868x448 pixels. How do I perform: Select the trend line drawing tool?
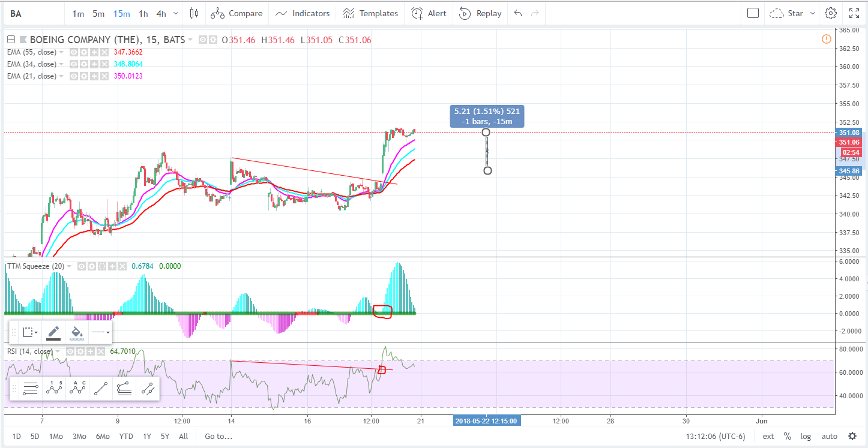coord(101,389)
